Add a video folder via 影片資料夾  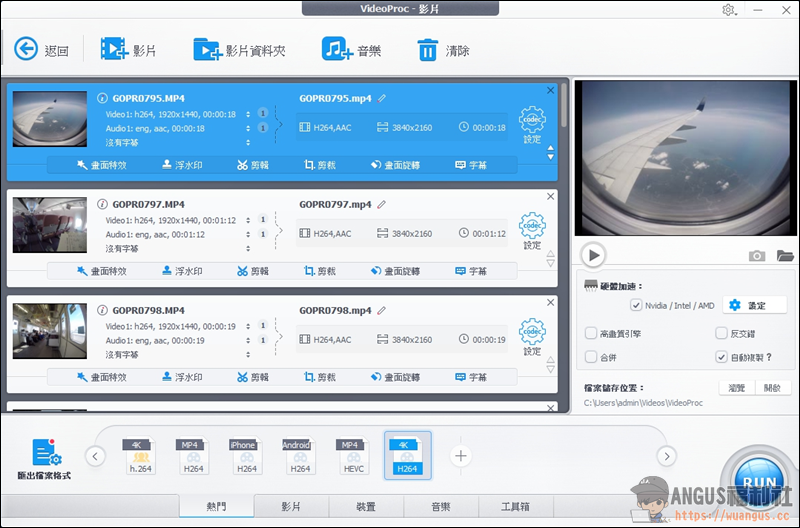click(207, 49)
